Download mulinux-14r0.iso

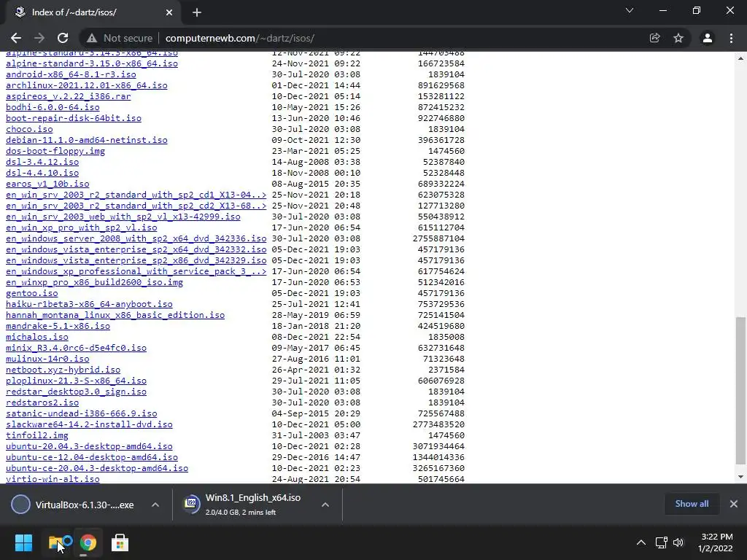tap(47, 359)
